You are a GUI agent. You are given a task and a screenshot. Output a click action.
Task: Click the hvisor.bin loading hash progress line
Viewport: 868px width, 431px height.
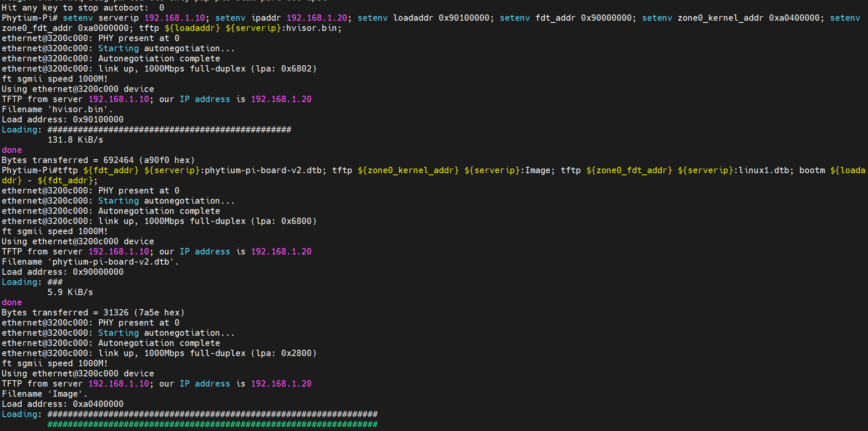[169, 130]
